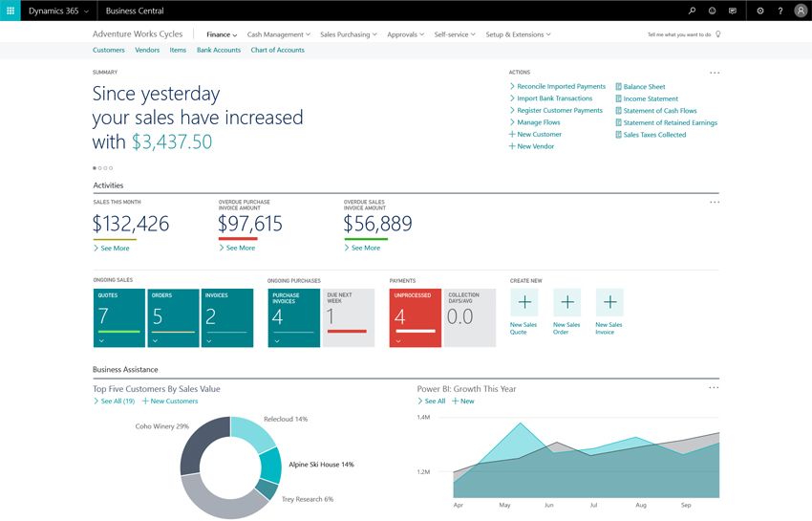
Task: Click the New Sales Order plus tile
Action: point(567,302)
